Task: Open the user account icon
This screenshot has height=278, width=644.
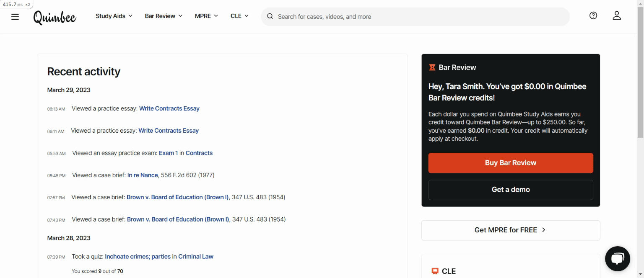Action: click(x=617, y=15)
